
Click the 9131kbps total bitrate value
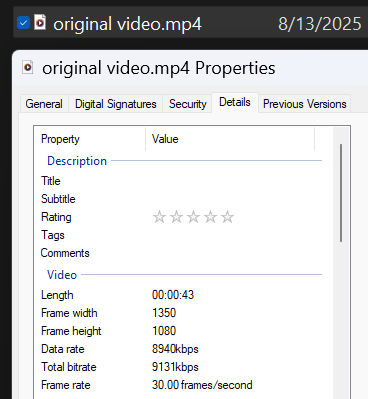click(x=175, y=367)
